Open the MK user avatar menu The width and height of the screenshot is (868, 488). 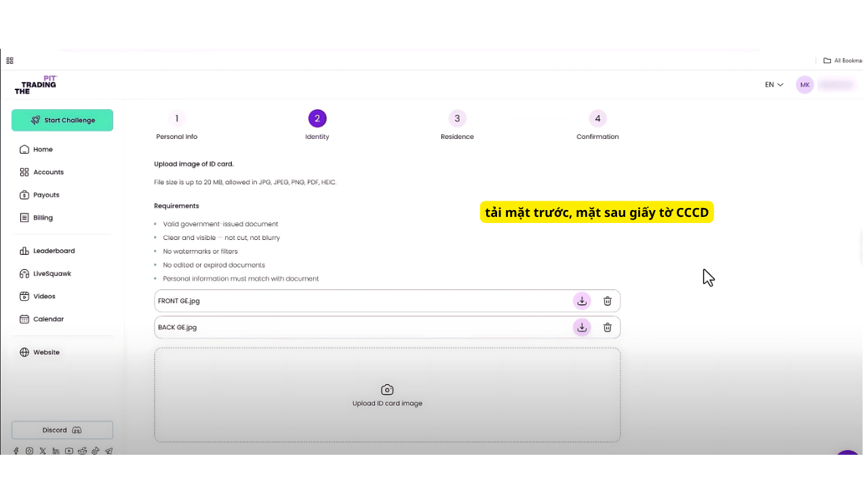point(805,85)
